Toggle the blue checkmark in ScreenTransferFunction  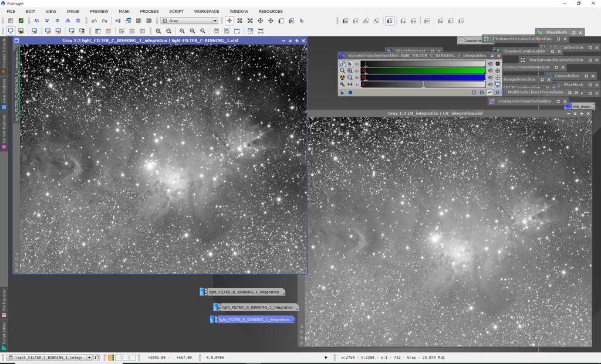[x=489, y=93]
